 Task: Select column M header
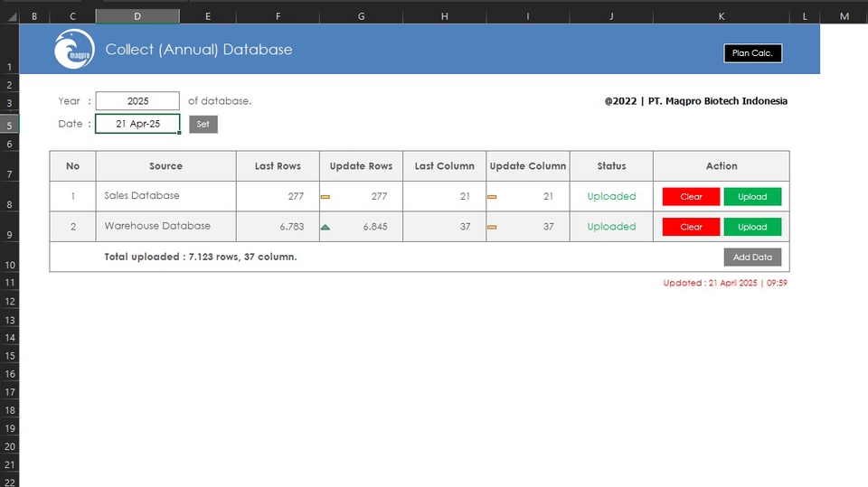844,16
